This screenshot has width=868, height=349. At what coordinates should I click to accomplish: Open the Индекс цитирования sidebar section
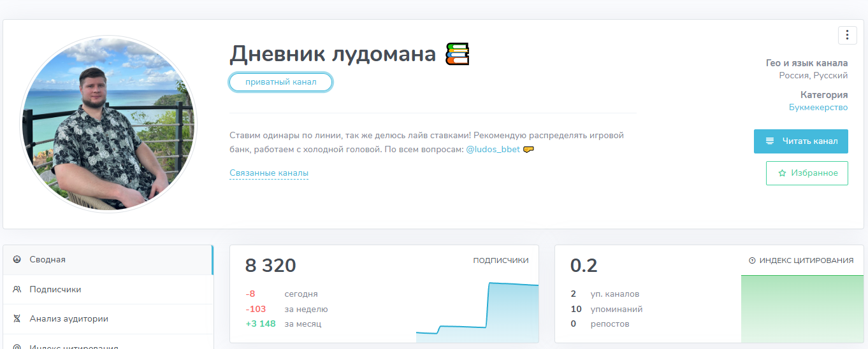73,346
